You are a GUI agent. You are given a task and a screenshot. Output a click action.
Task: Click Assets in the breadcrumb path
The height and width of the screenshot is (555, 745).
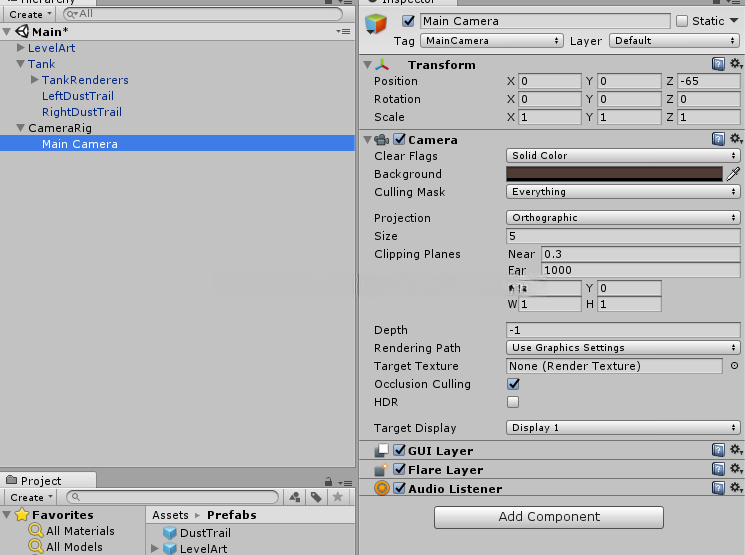(x=170, y=515)
